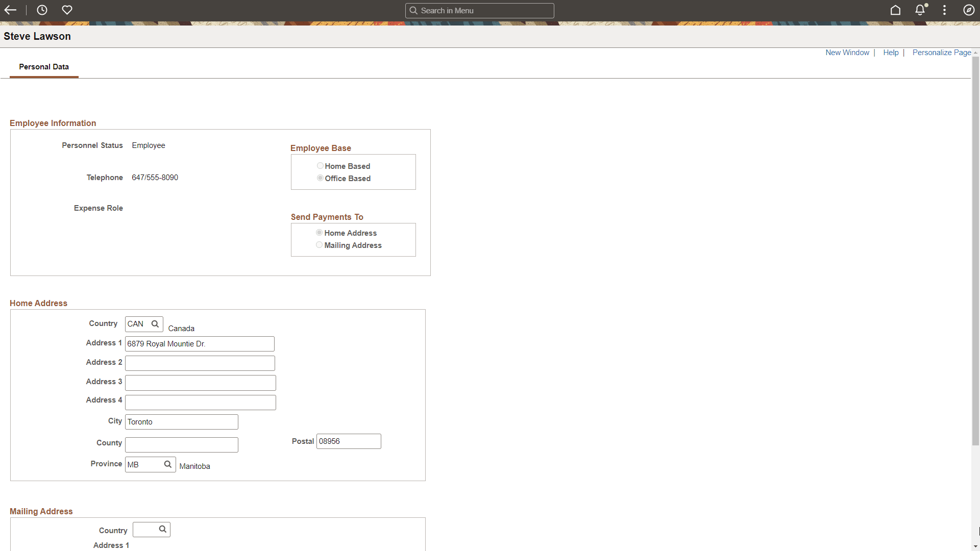Image resolution: width=980 pixels, height=551 pixels.
Task: Switch to the Personal Data tab
Action: tap(44, 67)
